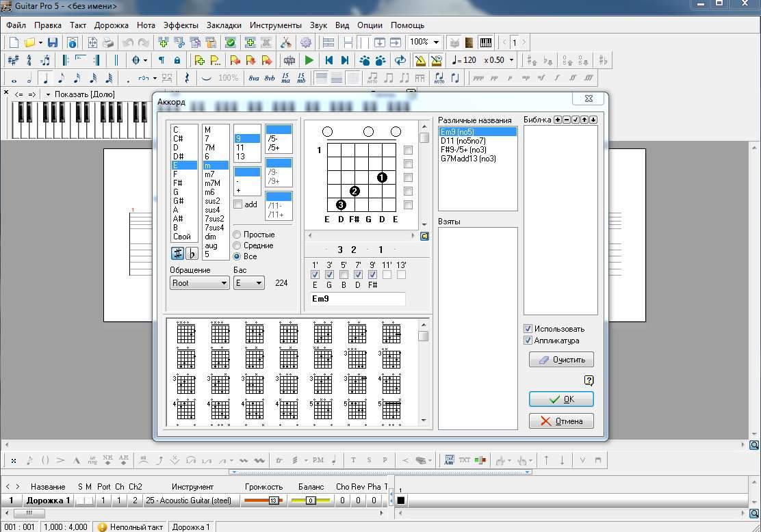Click the loop playback icon
Viewport: 761px width, 532px height.
point(400,60)
